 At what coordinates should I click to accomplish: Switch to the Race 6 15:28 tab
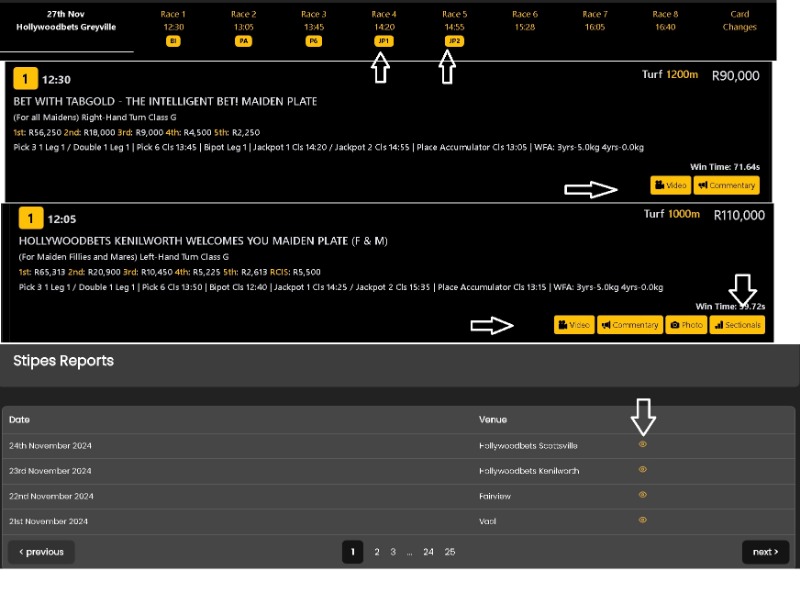coord(524,21)
